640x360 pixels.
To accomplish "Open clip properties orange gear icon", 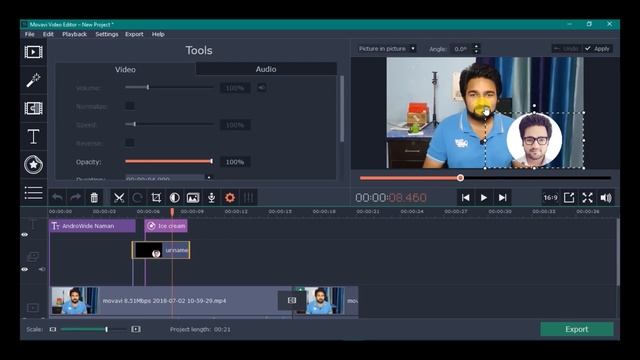I will [x=230, y=198].
